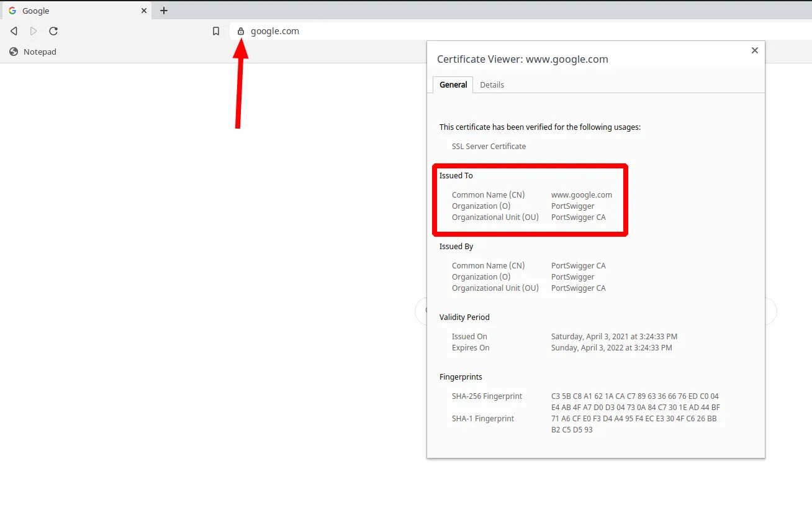Open site info via the padlock icon
The height and width of the screenshot is (507, 812).
241,31
